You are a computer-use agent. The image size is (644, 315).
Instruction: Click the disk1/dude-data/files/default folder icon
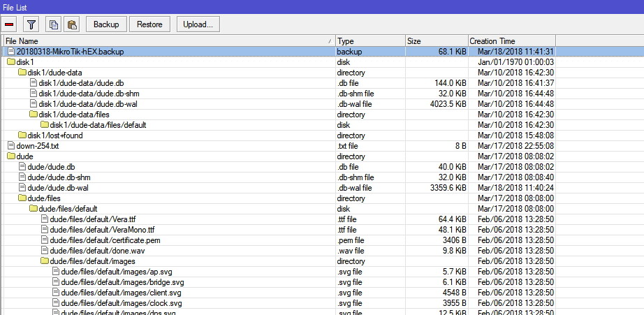pyautogui.click(x=45, y=124)
